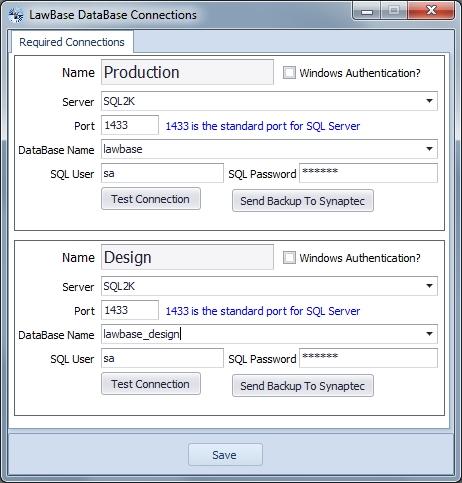Open the Production Server dropdown arrow

pyautogui.click(x=429, y=101)
